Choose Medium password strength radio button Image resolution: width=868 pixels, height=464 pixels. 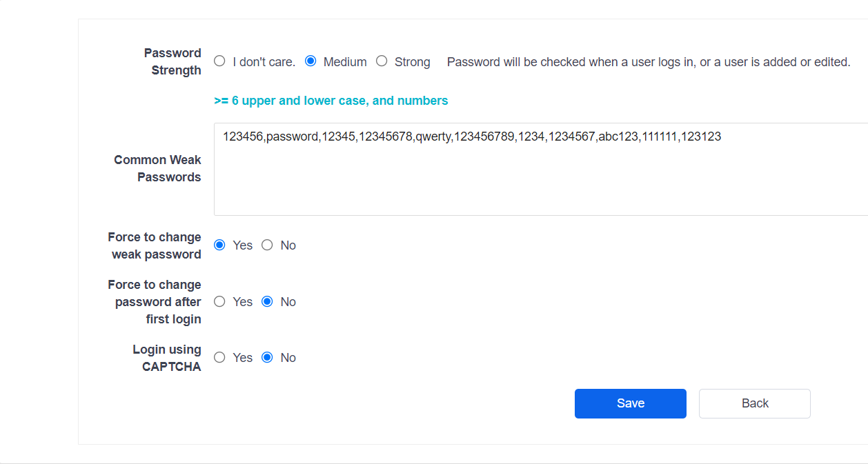click(310, 61)
